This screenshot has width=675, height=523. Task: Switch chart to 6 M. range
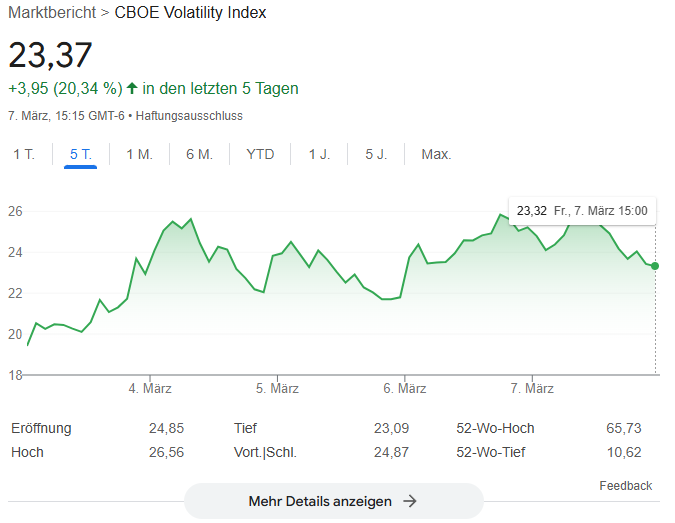pos(199,154)
